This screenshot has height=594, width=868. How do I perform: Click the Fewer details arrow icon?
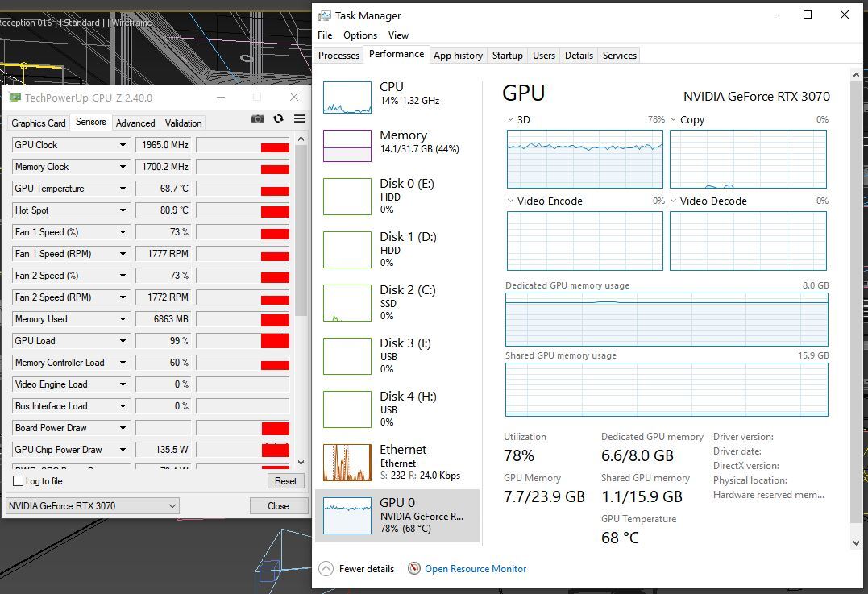326,568
